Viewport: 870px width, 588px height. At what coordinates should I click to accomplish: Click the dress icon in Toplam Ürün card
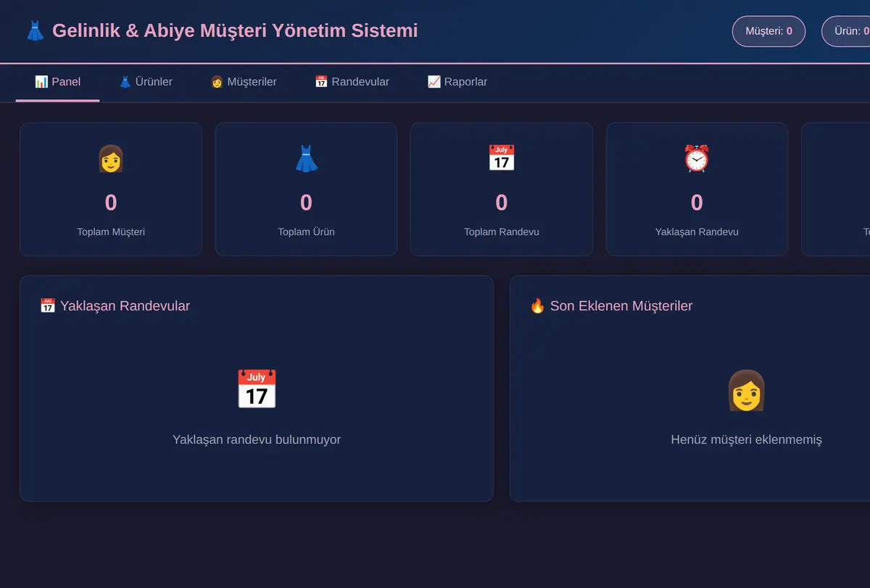pyautogui.click(x=306, y=158)
